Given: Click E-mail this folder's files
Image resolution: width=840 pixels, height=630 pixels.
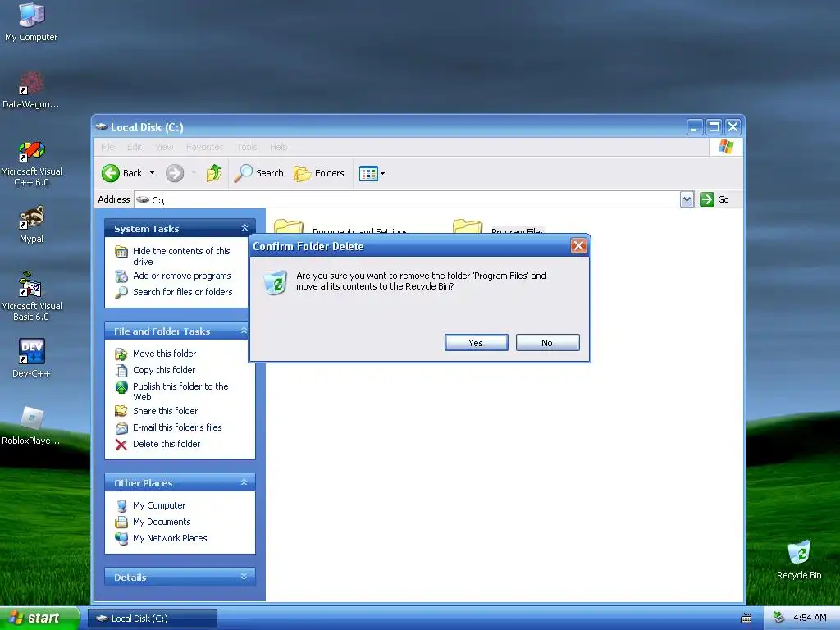Looking at the screenshot, I should coord(177,427).
